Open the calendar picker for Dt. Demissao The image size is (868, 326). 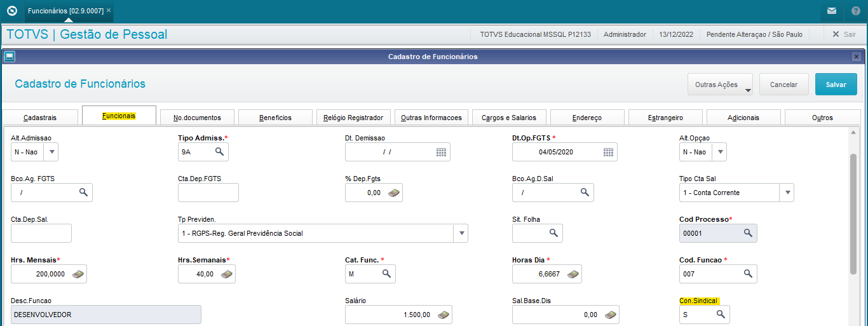point(442,152)
